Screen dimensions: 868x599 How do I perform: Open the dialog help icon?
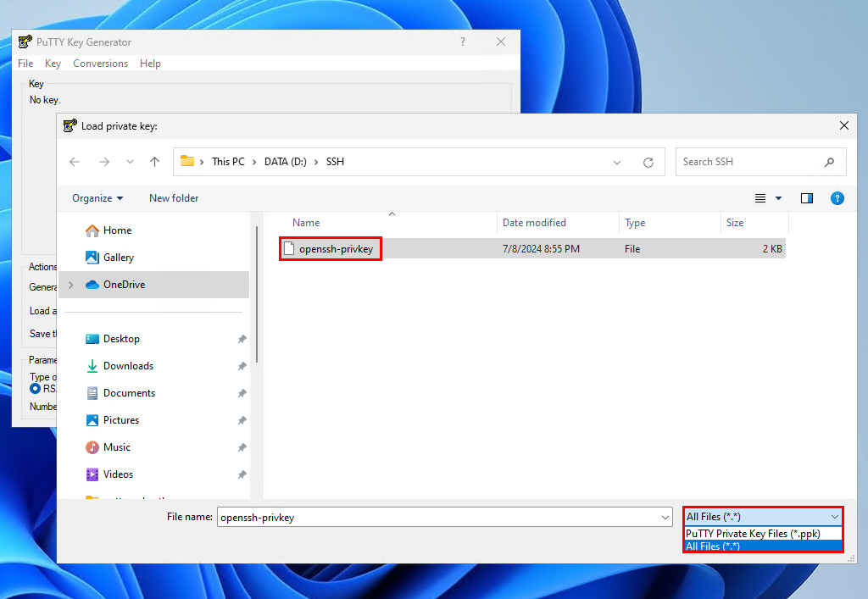837,198
